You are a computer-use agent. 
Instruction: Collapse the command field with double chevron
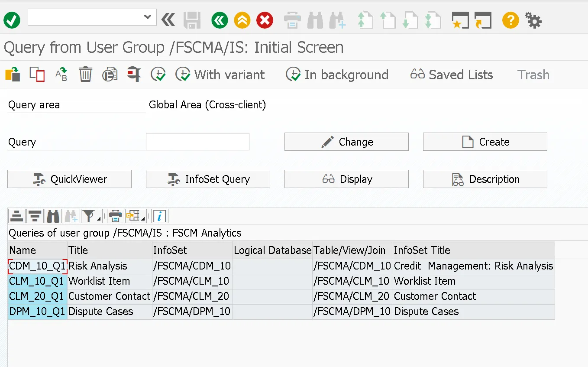pyautogui.click(x=168, y=20)
